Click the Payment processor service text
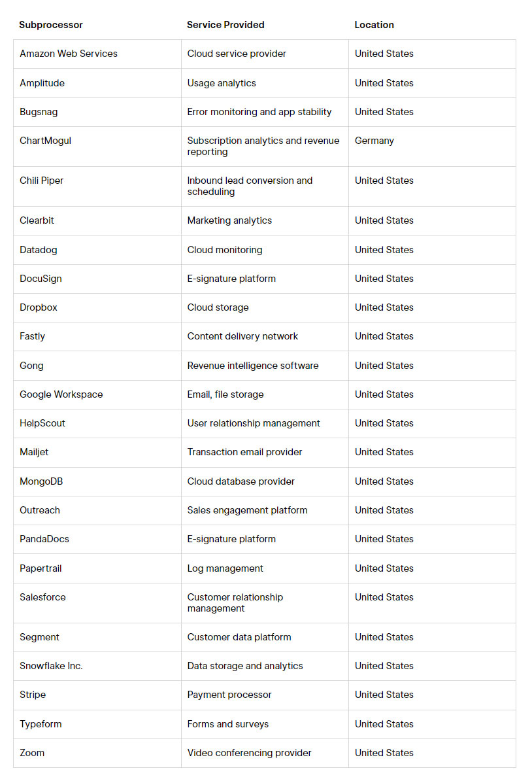 229,695
